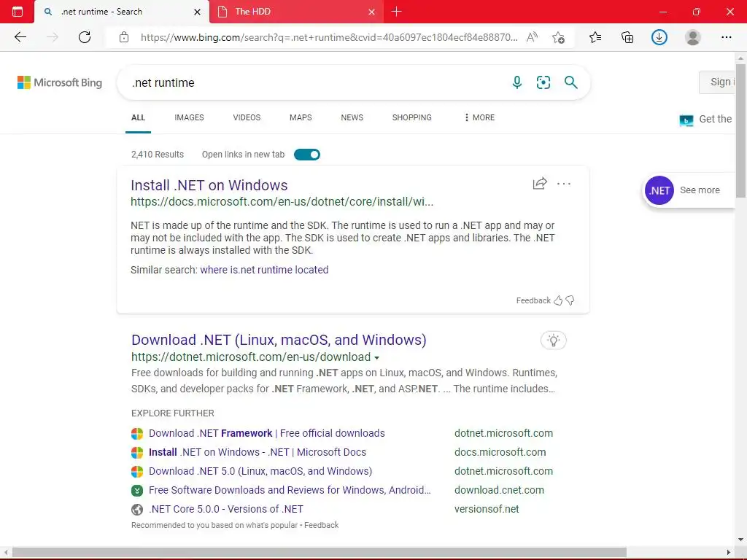
Task: Expand the MORE search categories menu
Action: coord(479,117)
